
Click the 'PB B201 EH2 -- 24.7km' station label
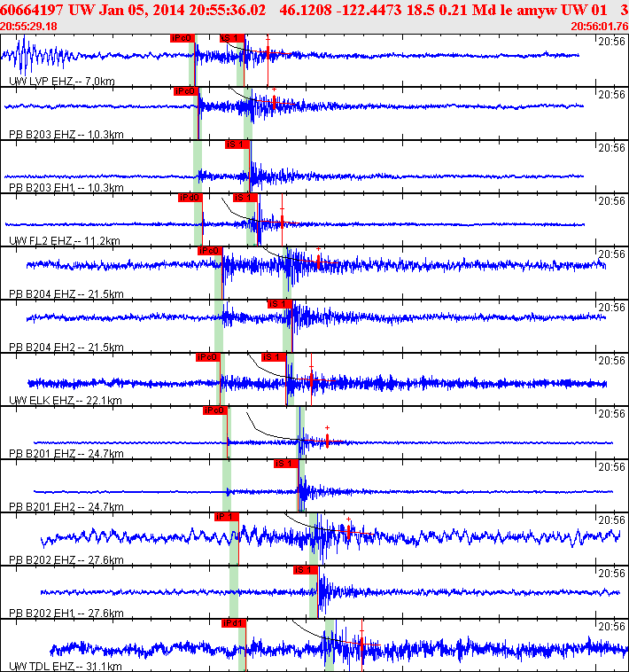[66, 506]
